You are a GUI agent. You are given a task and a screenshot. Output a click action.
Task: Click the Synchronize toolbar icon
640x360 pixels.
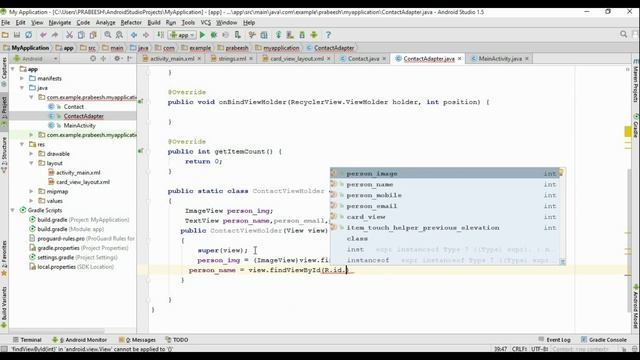coord(29,35)
